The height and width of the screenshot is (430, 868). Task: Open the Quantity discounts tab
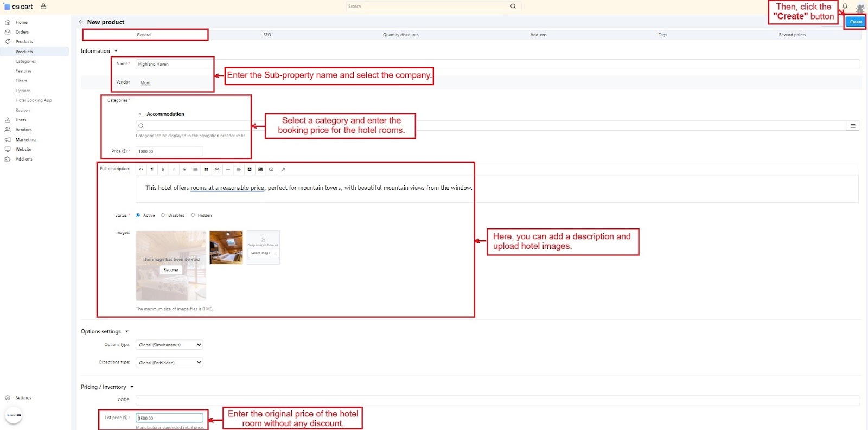(400, 35)
